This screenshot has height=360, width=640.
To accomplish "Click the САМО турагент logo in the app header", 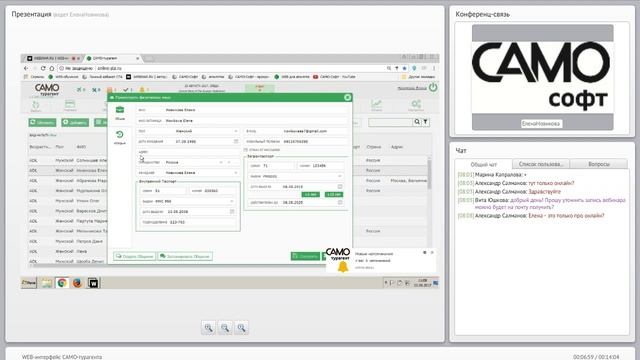I will 47,89.
